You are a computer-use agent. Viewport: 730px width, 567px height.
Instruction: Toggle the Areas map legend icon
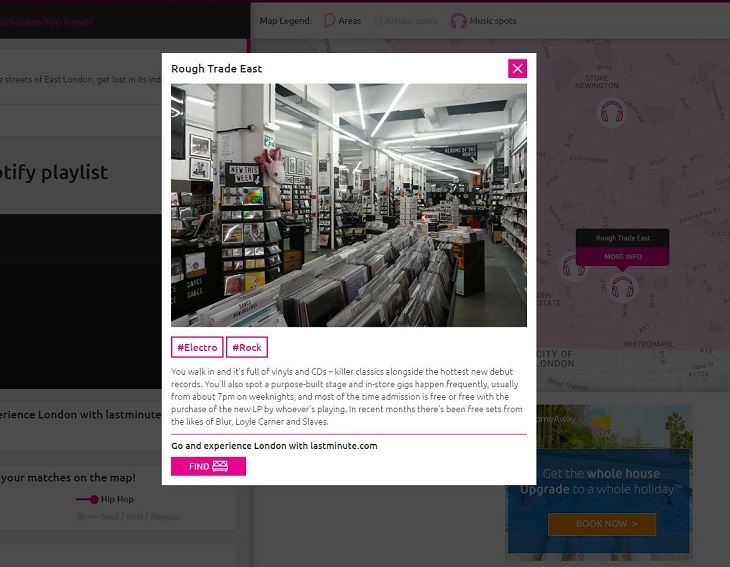[330, 21]
